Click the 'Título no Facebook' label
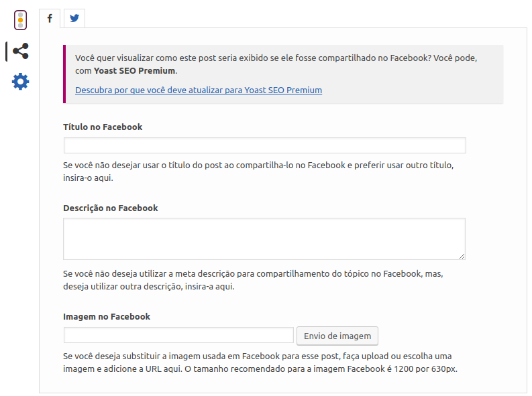The image size is (532, 396). 103,127
